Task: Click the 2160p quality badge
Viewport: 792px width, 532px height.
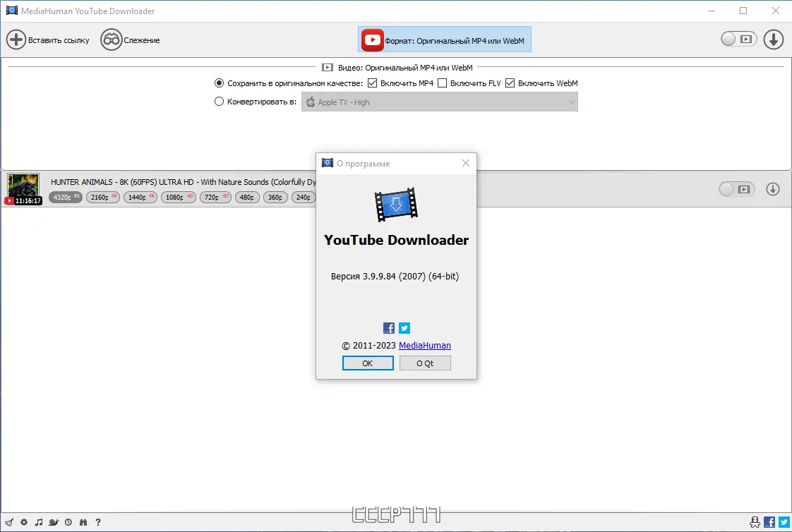Action: click(102, 198)
